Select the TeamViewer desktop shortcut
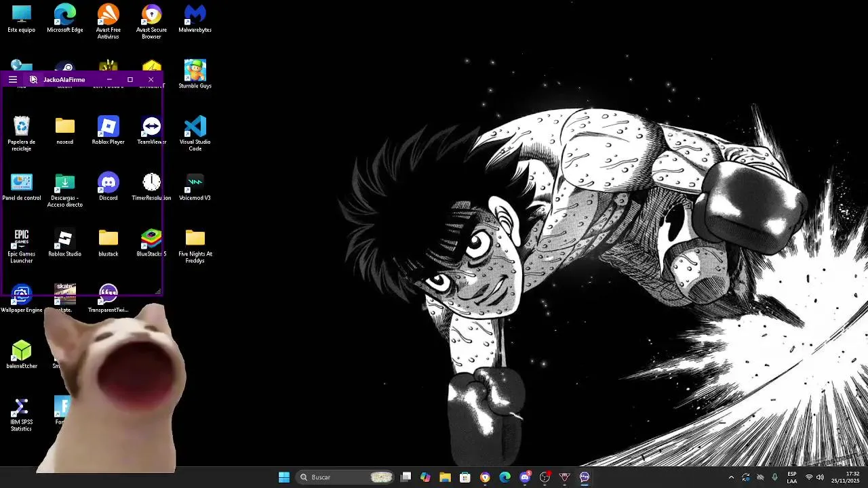 tap(151, 131)
